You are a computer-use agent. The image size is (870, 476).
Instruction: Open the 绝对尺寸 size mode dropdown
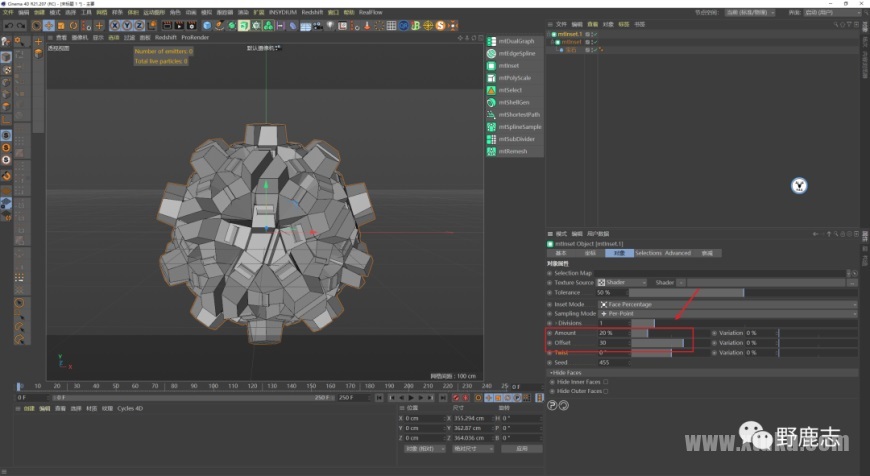pyautogui.click(x=472, y=449)
